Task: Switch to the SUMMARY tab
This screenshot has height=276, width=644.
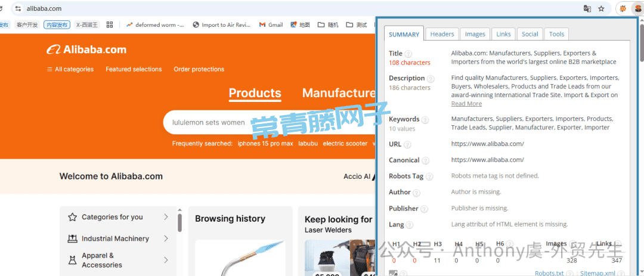Action: tap(404, 35)
